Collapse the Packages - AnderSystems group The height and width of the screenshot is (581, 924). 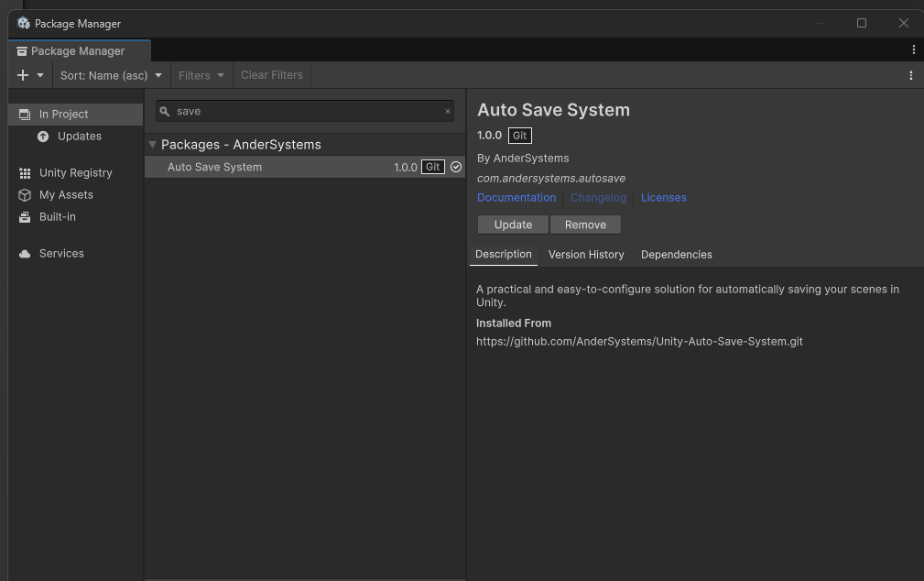152,145
